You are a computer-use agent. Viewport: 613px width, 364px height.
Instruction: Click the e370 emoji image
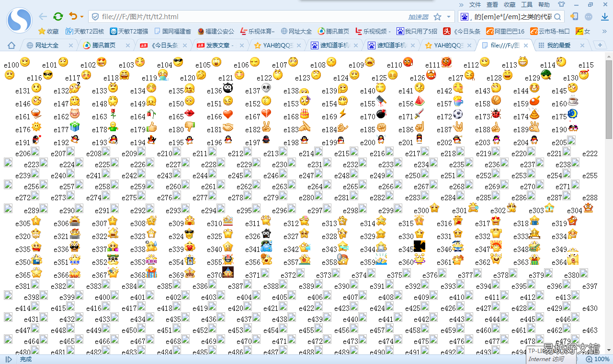(x=228, y=272)
